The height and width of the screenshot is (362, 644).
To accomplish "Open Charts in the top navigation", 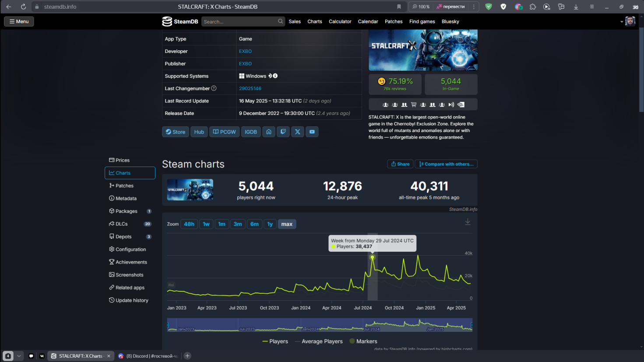I will coord(315,21).
